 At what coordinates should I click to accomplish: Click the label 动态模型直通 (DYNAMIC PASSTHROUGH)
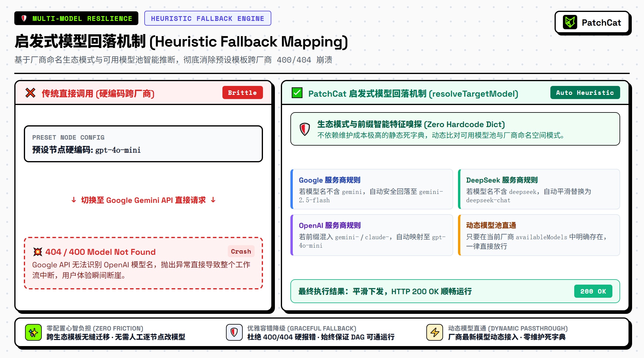[x=508, y=328]
